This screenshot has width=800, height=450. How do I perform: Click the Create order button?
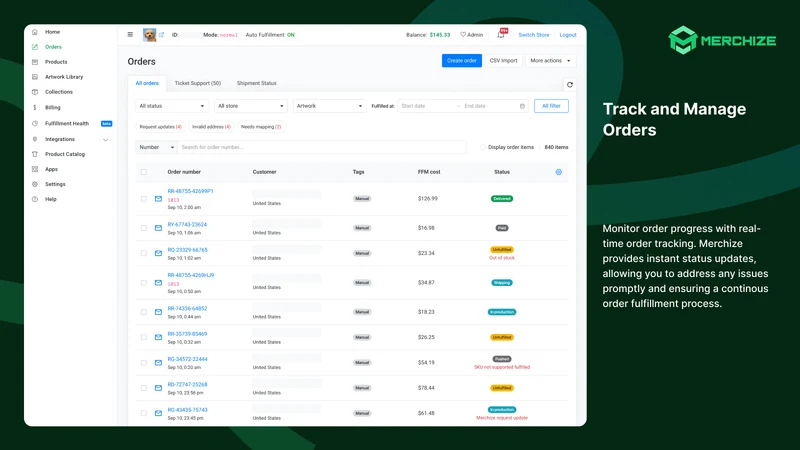(462, 61)
